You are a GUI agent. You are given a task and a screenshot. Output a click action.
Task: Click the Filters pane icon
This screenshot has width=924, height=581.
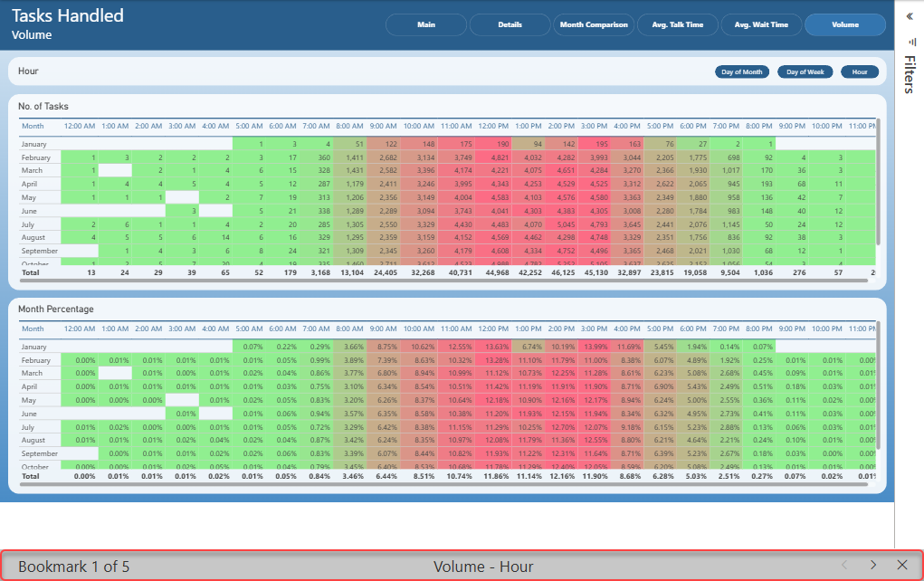tap(912, 42)
